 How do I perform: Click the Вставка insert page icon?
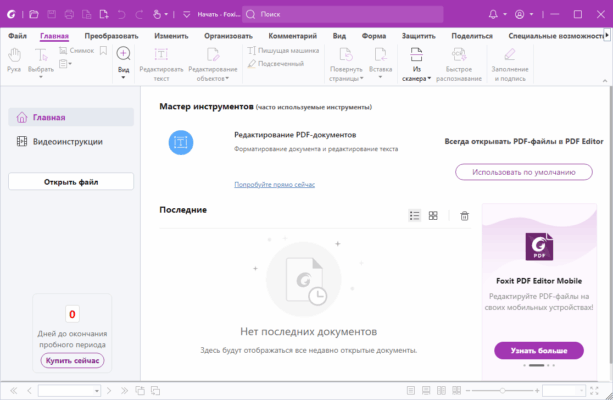(x=380, y=55)
